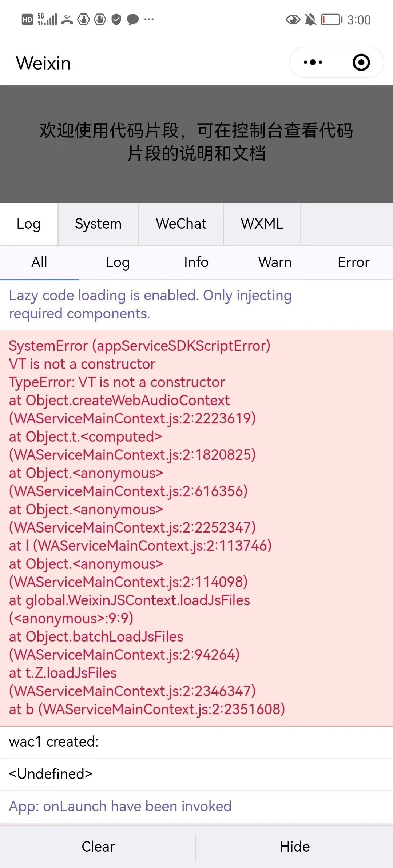Select the SystemError VT constructor log entry
Image resolution: width=393 pixels, height=868 pixels.
tap(196, 528)
